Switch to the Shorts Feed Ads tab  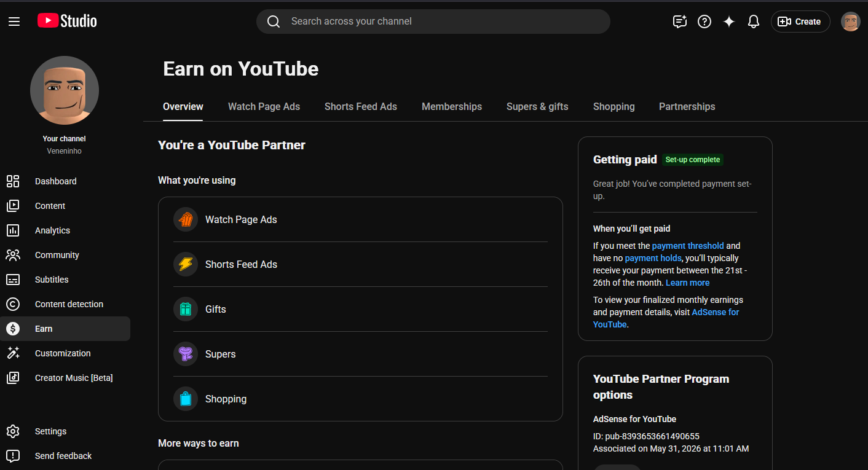pyautogui.click(x=361, y=107)
